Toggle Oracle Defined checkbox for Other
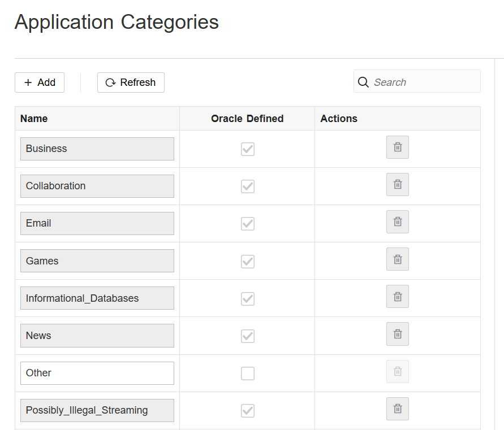Screen dimensions: 504x430 pyautogui.click(x=248, y=373)
